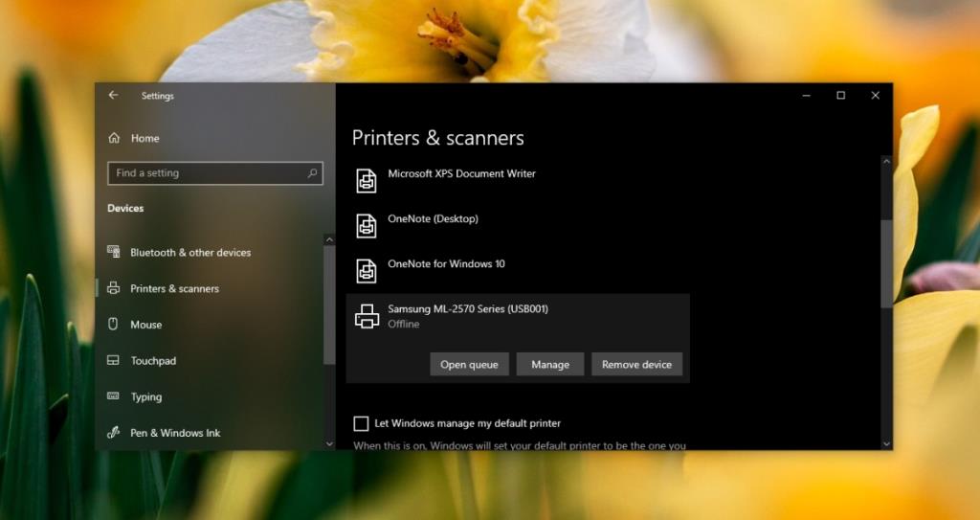Click main pane scrollbar down arrow

[x=885, y=443]
